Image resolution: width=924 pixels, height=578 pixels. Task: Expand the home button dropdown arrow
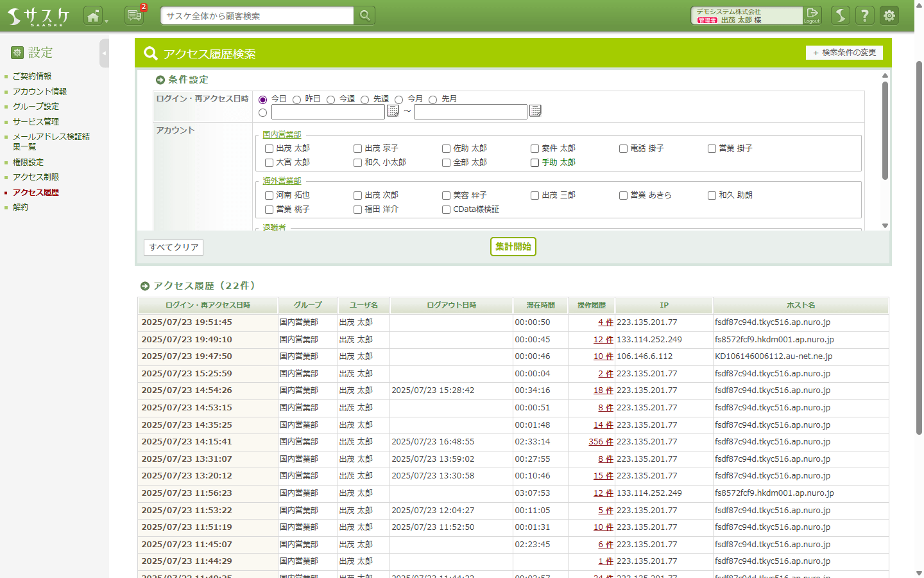[107, 21]
